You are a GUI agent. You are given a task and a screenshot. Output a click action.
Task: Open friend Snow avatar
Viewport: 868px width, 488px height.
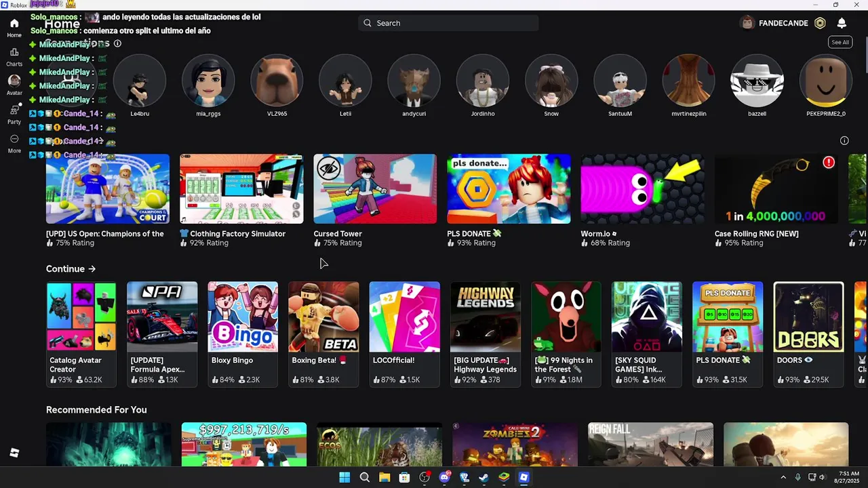[551, 81]
